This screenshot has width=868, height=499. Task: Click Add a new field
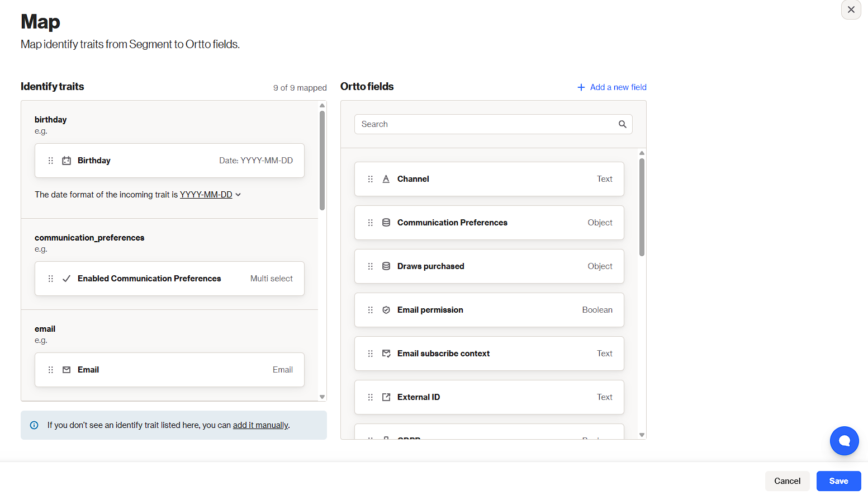(x=612, y=87)
